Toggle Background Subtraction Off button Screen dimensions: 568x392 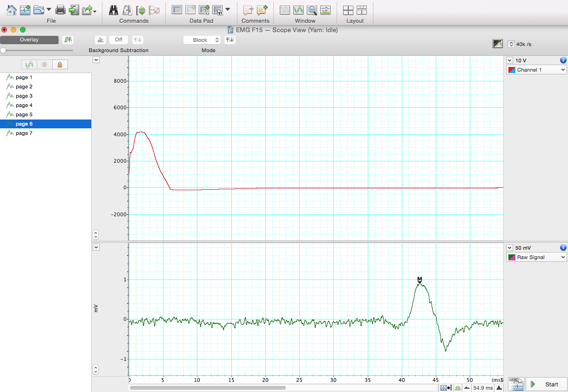click(x=118, y=40)
